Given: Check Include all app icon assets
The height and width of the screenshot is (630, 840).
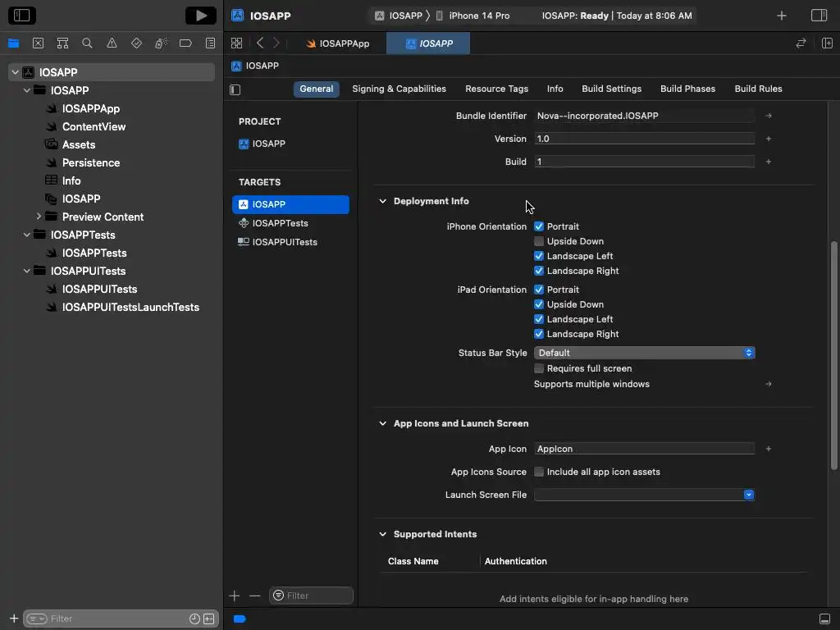Looking at the screenshot, I should 539,472.
